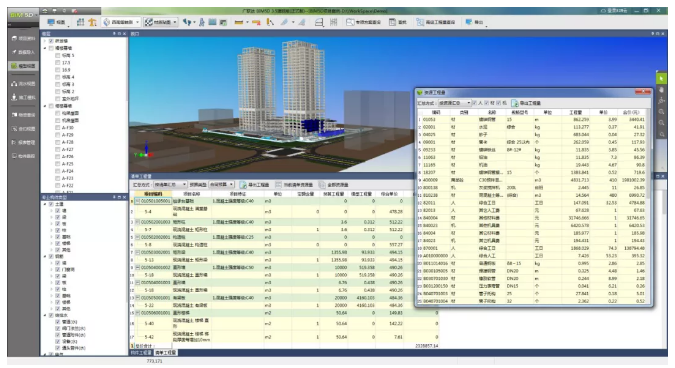675x368 pixels.
Task: Open the view orientation dropdown with globe icon
Action: [x=121, y=22]
